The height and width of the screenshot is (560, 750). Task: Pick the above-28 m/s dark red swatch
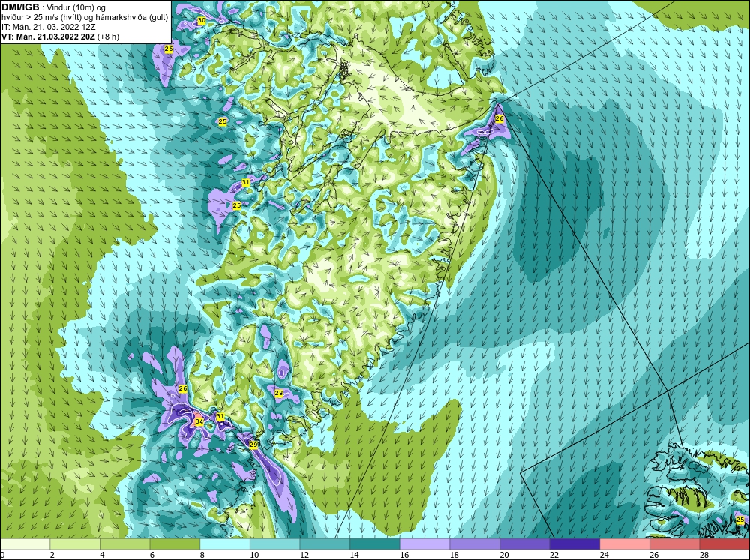724,544
